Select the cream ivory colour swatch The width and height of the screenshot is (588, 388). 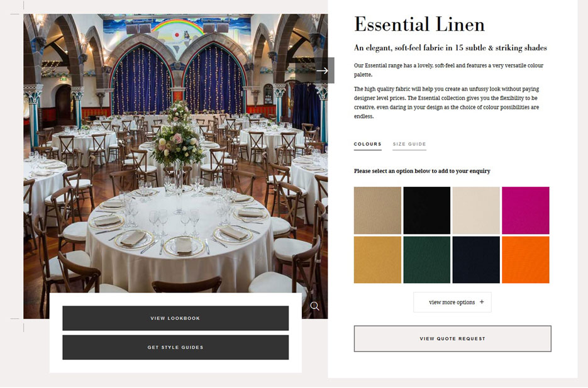click(x=476, y=210)
